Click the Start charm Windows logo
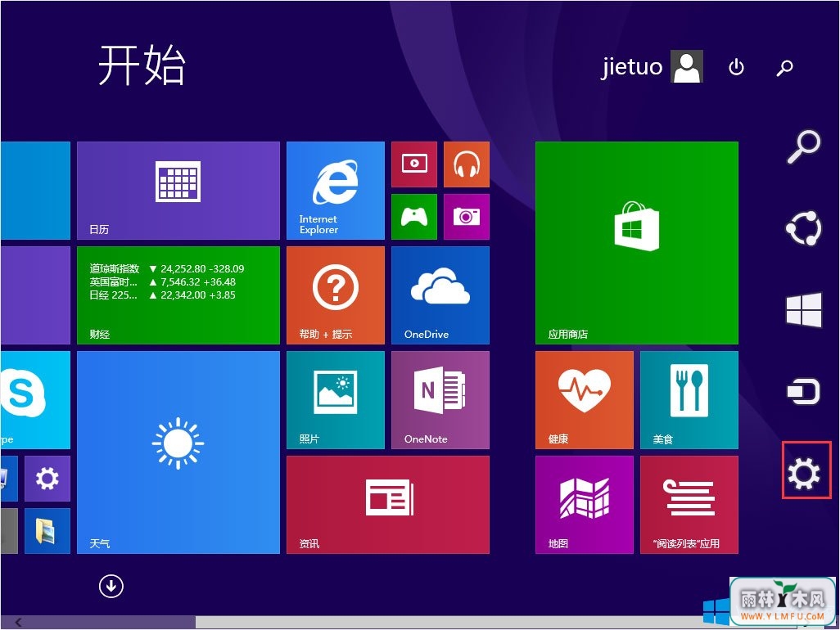This screenshot has width=840, height=630. pyautogui.click(x=804, y=309)
